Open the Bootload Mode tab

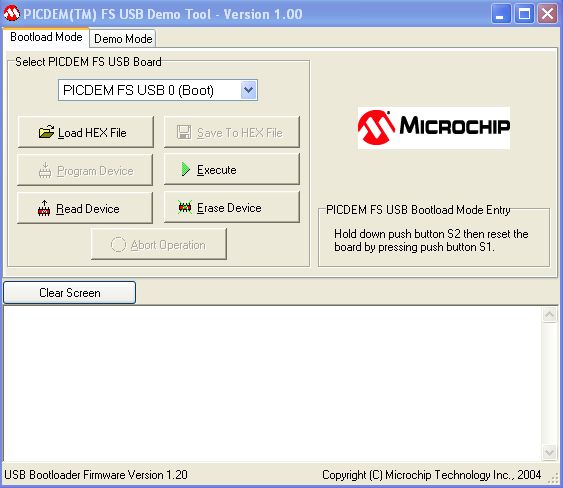(x=46, y=37)
